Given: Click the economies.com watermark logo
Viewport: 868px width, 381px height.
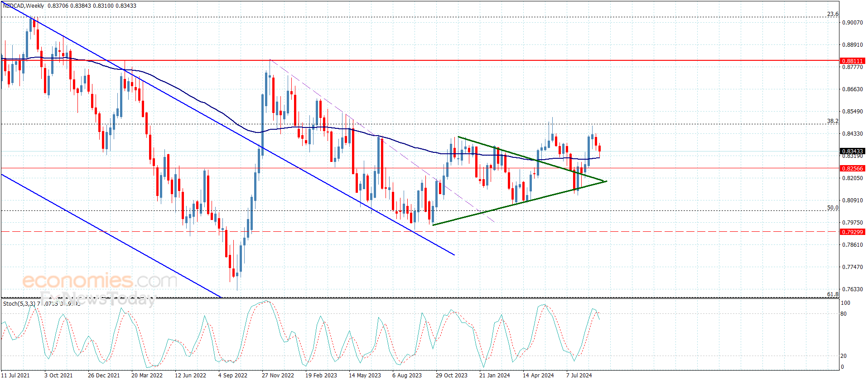Looking at the screenshot, I should (100, 281).
